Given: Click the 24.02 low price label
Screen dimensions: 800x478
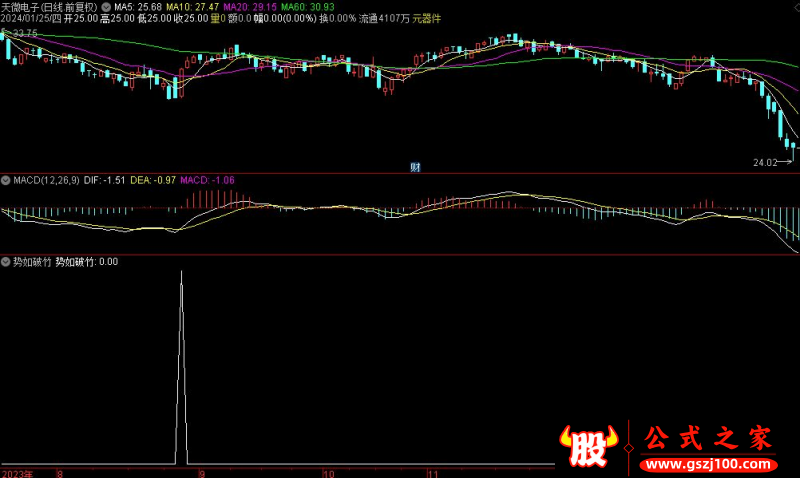Looking at the screenshot, I should point(765,163).
